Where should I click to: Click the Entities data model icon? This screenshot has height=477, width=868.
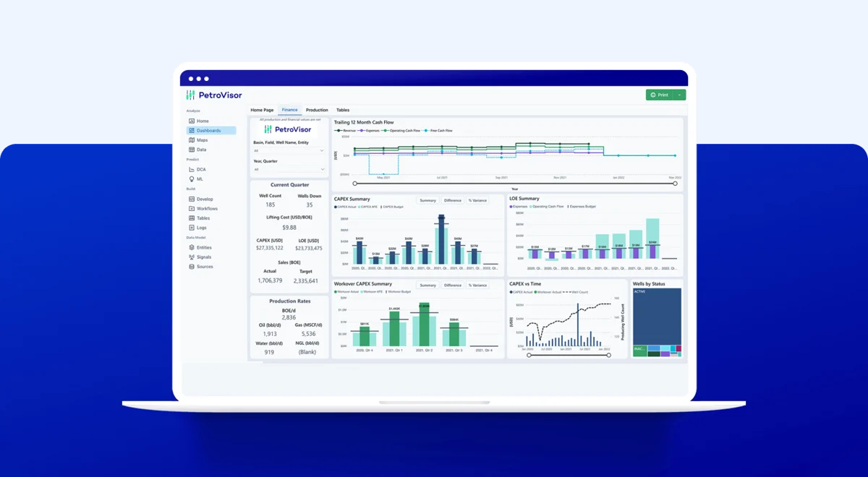pos(192,247)
